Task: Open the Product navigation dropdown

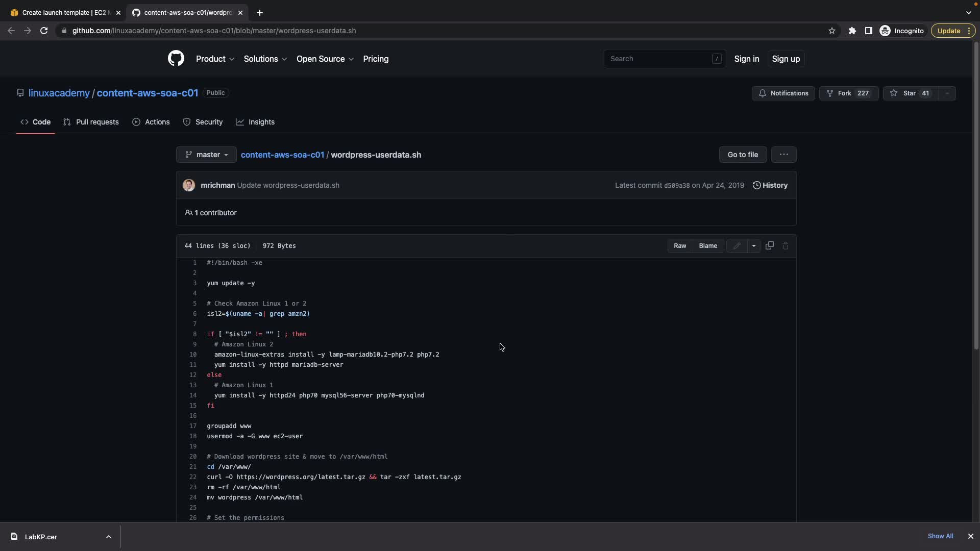Action: (215, 59)
